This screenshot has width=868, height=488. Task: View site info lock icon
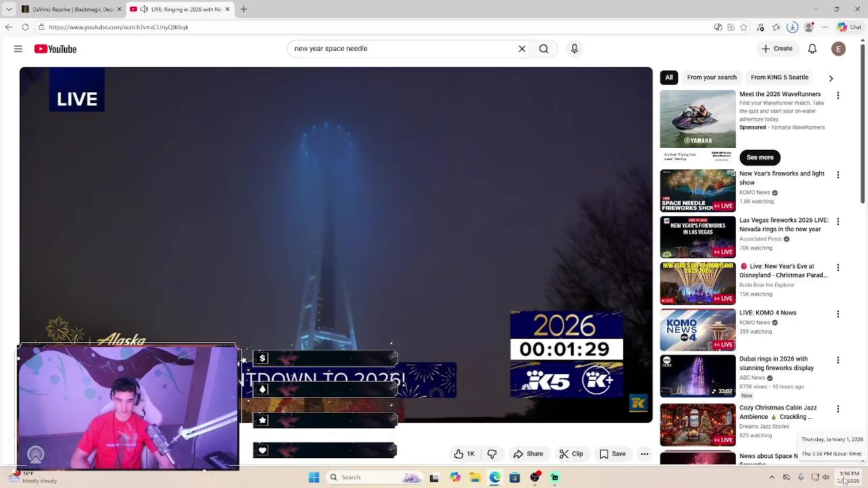coord(41,27)
